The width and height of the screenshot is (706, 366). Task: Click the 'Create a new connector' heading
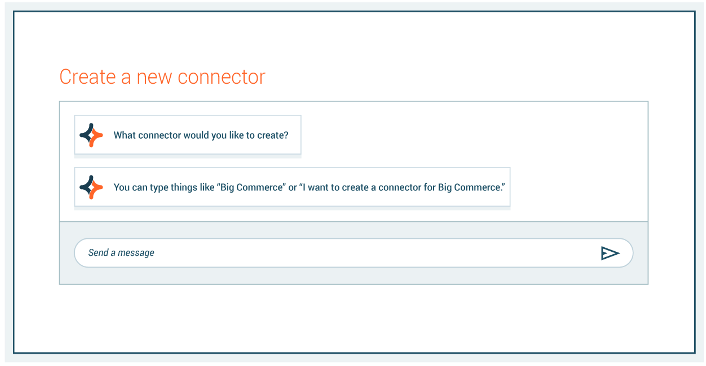[x=162, y=77]
